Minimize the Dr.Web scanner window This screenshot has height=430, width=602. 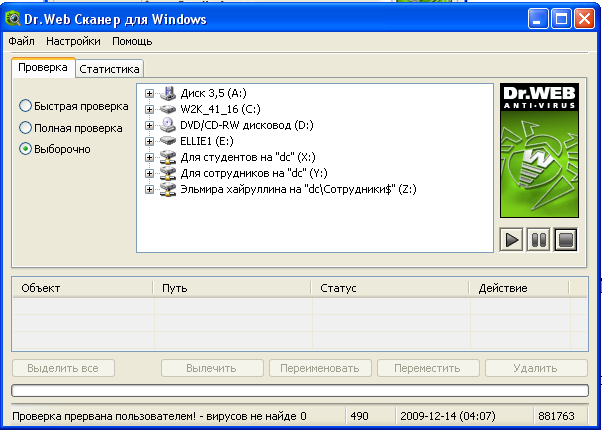tap(538, 19)
